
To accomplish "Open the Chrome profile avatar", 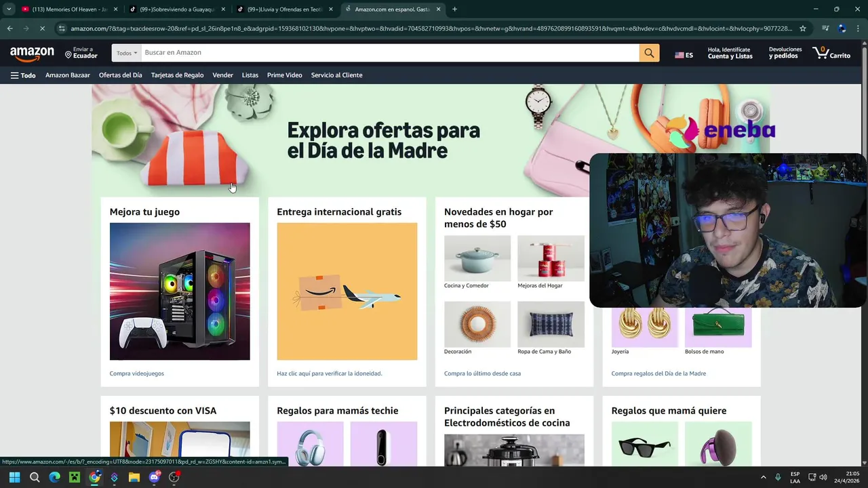I will pyautogui.click(x=842, y=28).
